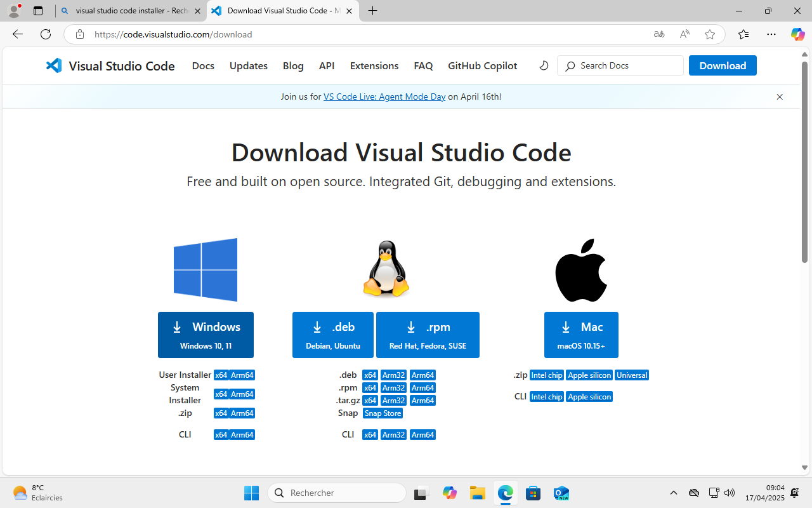Image resolution: width=812 pixels, height=508 pixels.
Task: Click the browser back arrow
Action: (18, 34)
